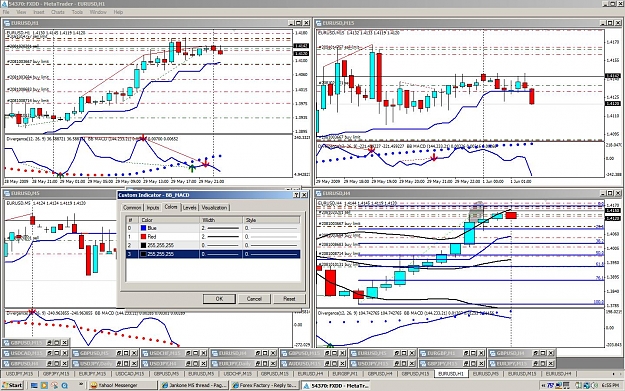Click the Width column header in the dialog

coord(221,220)
